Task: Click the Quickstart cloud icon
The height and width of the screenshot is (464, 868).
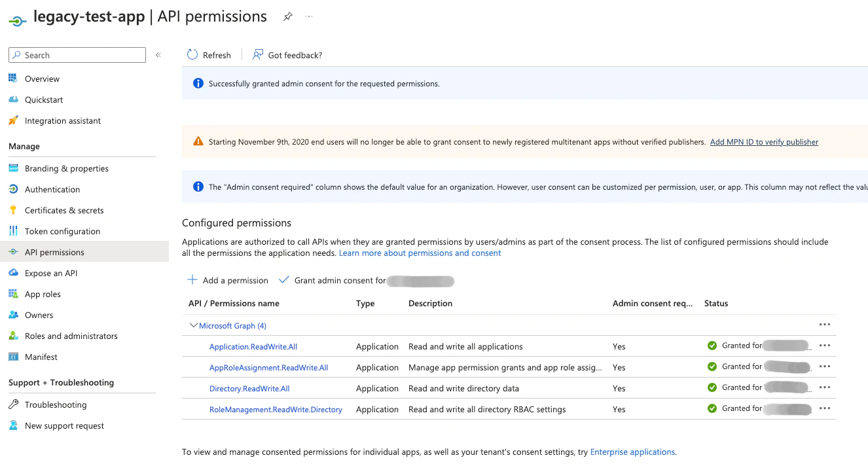Action: pos(13,99)
